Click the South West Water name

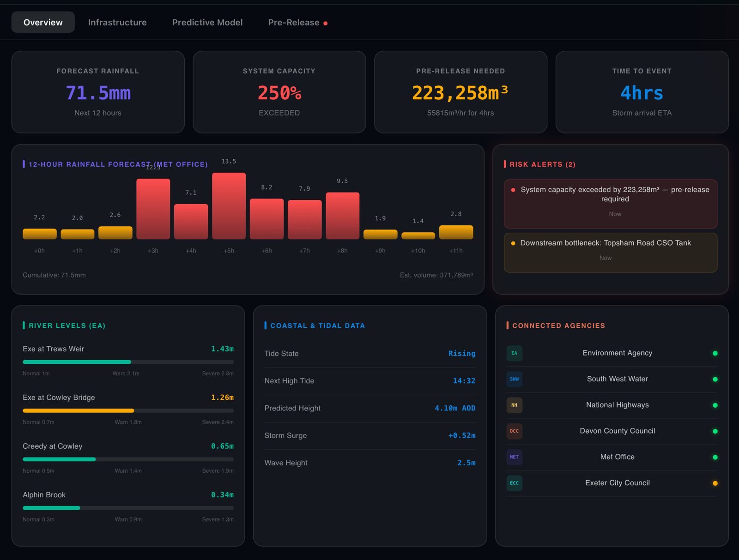(x=618, y=379)
